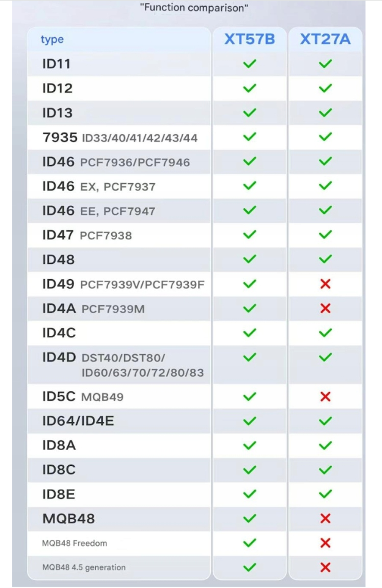Click the 'type' column header

tap(52, 39)
